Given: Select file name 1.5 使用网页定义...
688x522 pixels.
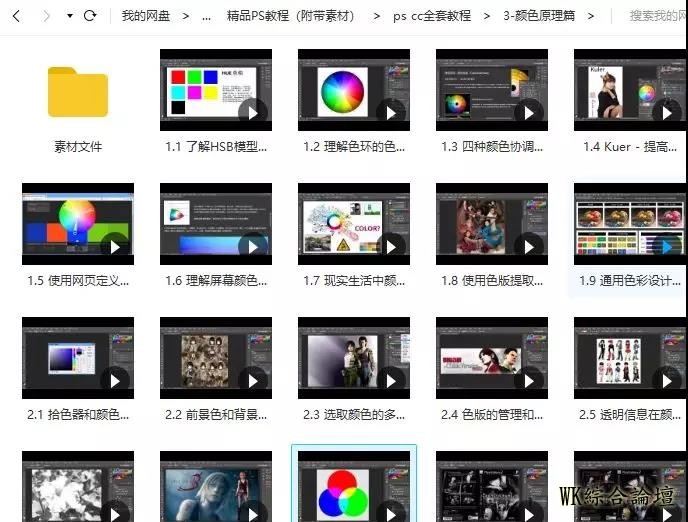Looking at the screenshot, I should tap(78, 280).
